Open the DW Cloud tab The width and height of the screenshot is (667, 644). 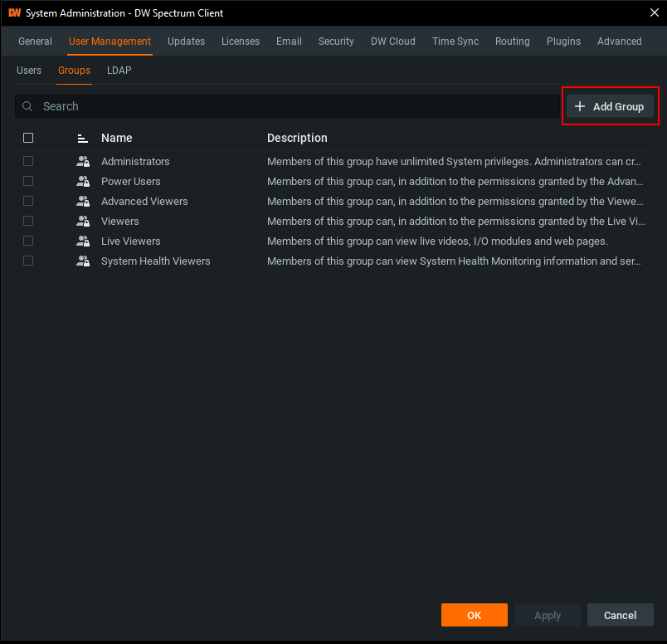pos(392,41)
